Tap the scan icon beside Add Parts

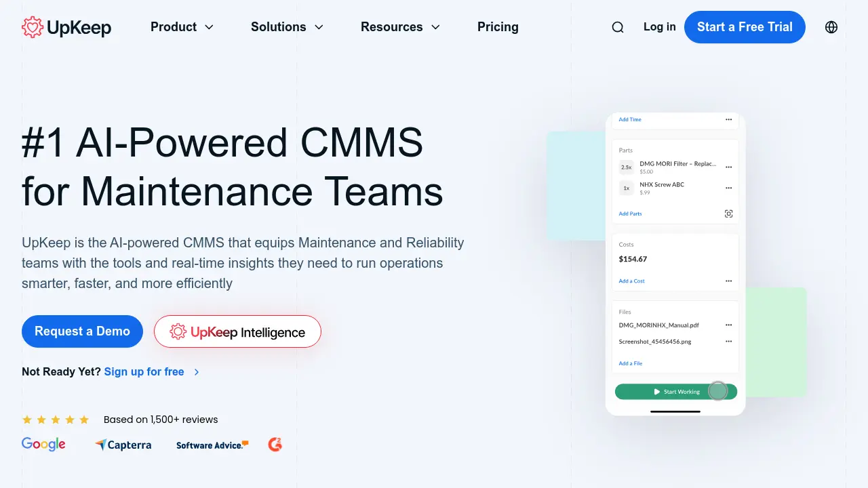pos(728,213)
